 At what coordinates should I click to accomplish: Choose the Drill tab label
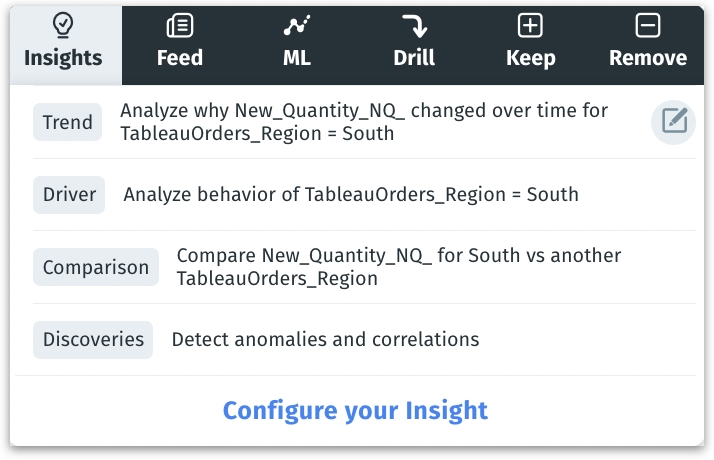pos(414,57)
